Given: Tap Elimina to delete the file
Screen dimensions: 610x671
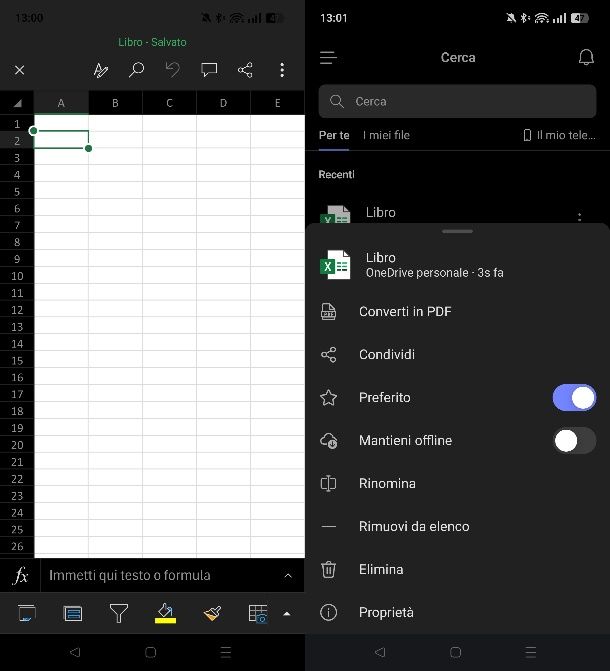Looking at the screenshot, I should pyautogui.click(x=381, y=570).
